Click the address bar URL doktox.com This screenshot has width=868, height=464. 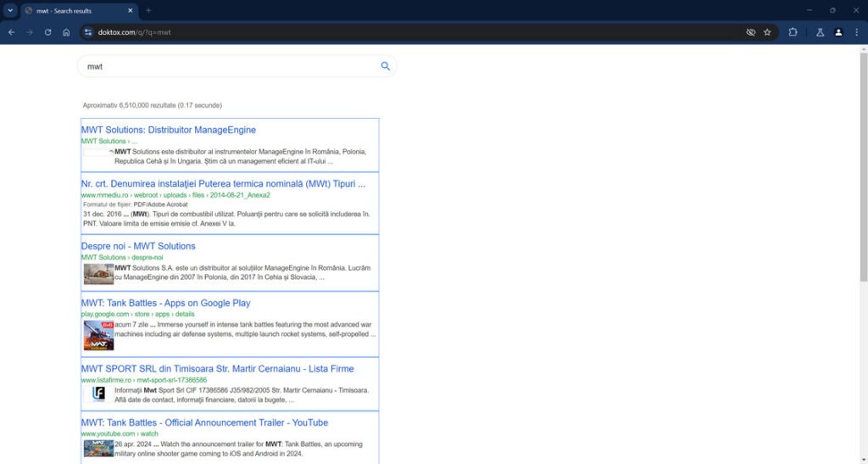coord(135,33)
